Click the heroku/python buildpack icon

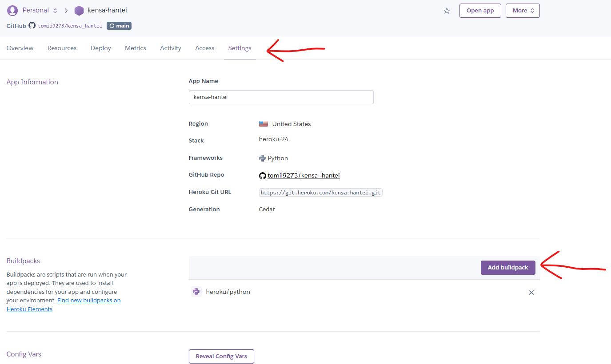[x=196, y=292]
